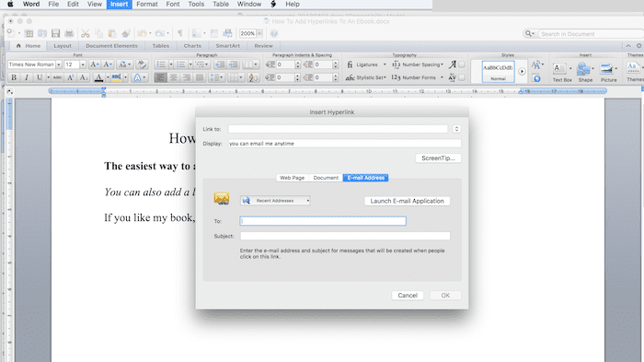Open the Recent Addresses dropdown
644x362 pixels.
point(275,201)
